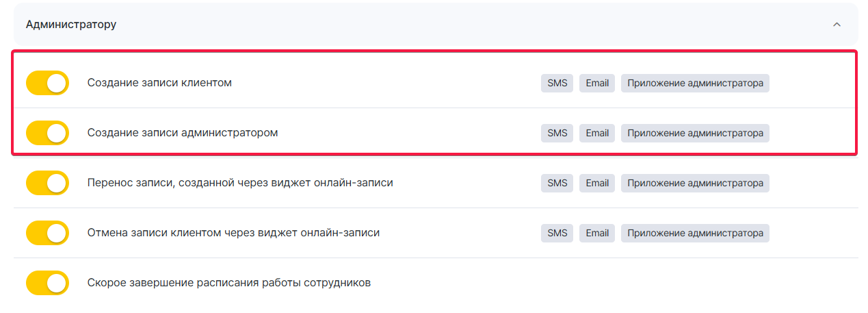Click SMS tag in Отмена записи row

(557, 233)
